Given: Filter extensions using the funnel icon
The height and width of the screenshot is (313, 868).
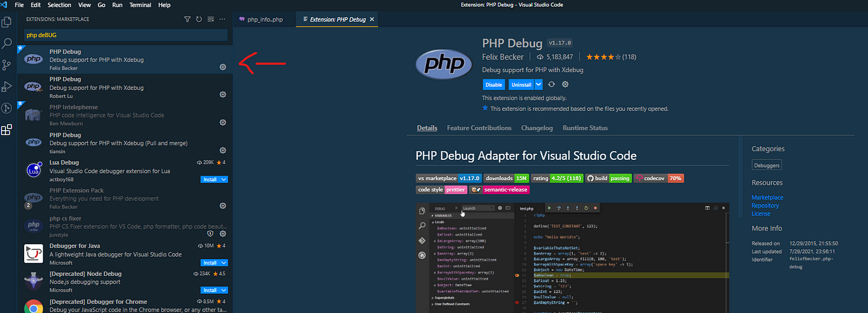Looking at the screenshot, I should coord(187,19).
